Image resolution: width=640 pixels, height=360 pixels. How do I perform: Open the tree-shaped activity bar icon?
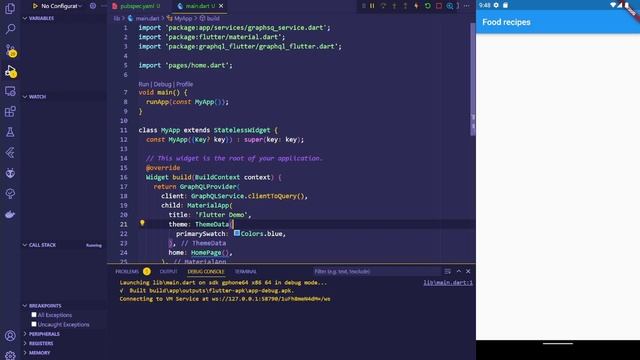[x=10, y=194]
